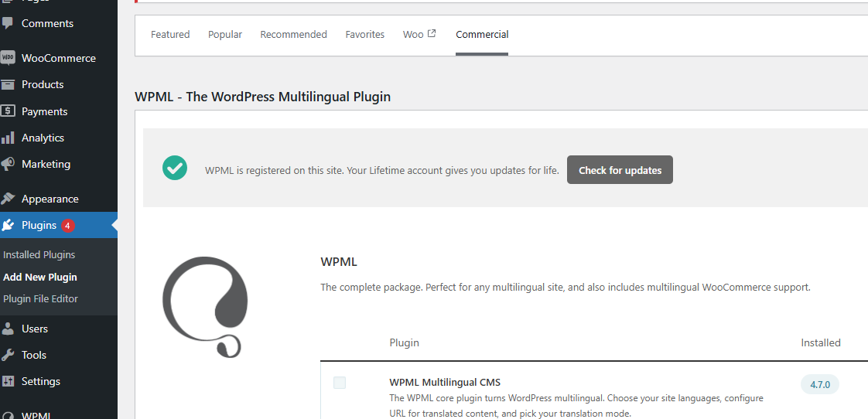Click the Comments speech bubble icon

(8, 23)
